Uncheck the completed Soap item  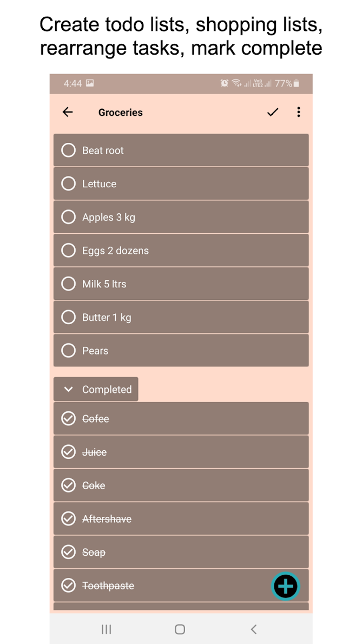pos(69,553)
